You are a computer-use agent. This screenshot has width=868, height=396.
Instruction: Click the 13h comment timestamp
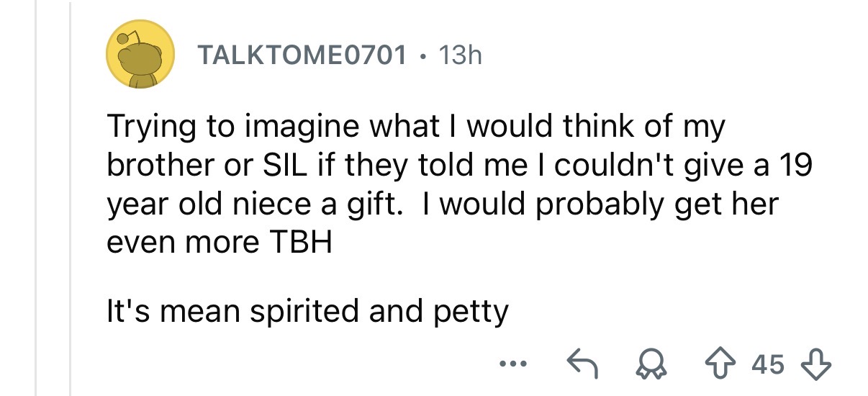tap(460, 55)
